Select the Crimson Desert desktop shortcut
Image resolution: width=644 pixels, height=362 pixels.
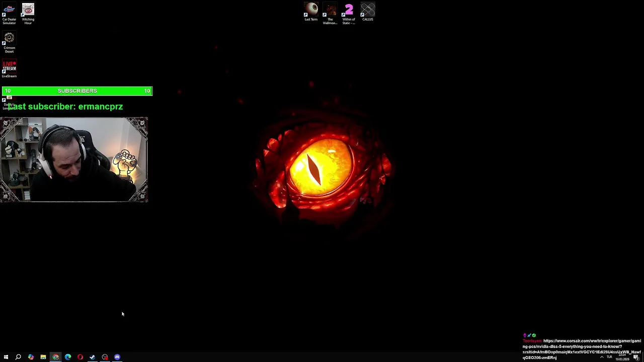click(9, 42)
